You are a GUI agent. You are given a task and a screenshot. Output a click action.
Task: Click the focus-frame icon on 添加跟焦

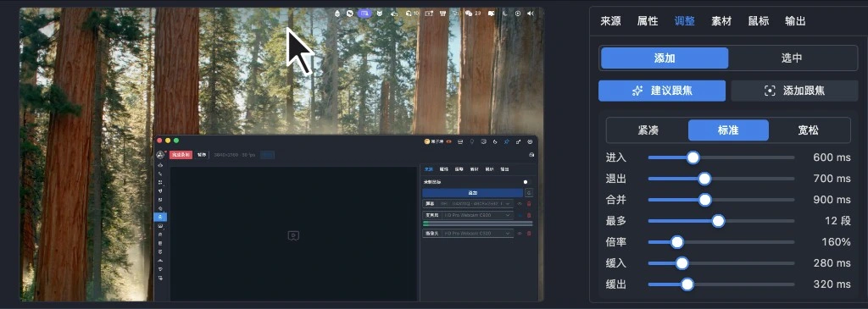point(770,91)
